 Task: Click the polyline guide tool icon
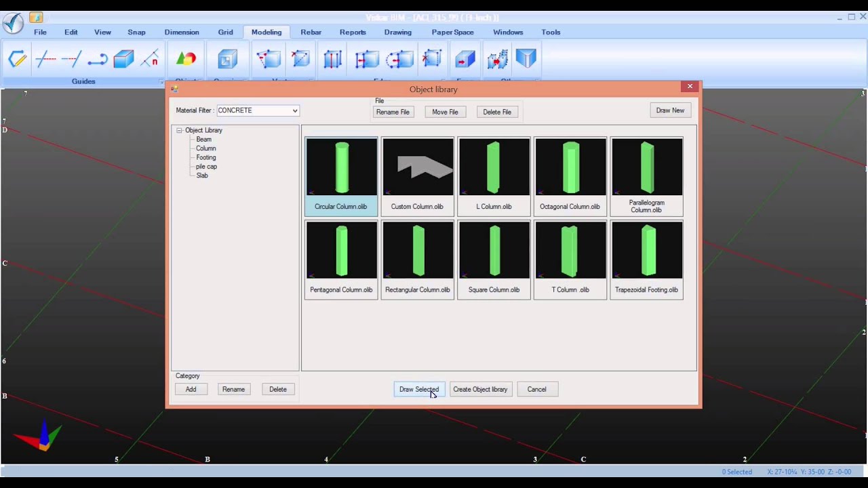18,59
